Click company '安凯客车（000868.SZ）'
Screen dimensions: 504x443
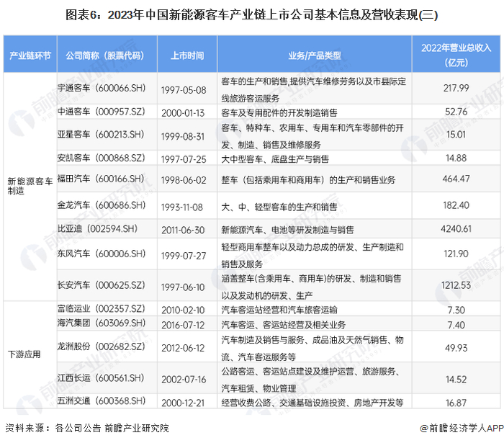click(102, 158)
